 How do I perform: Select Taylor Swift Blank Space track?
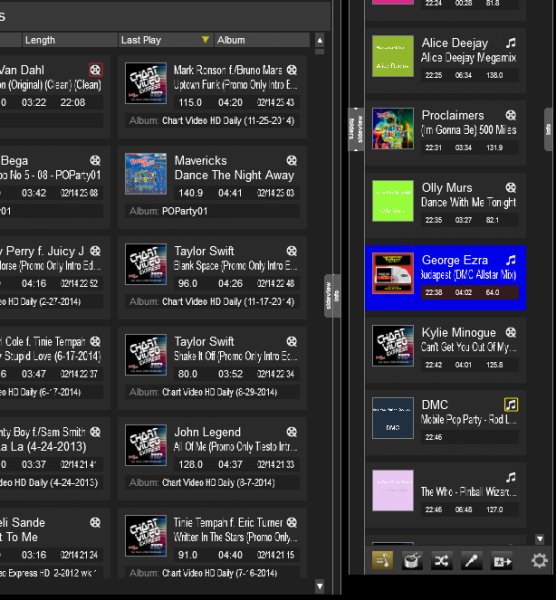pos(212,277)
